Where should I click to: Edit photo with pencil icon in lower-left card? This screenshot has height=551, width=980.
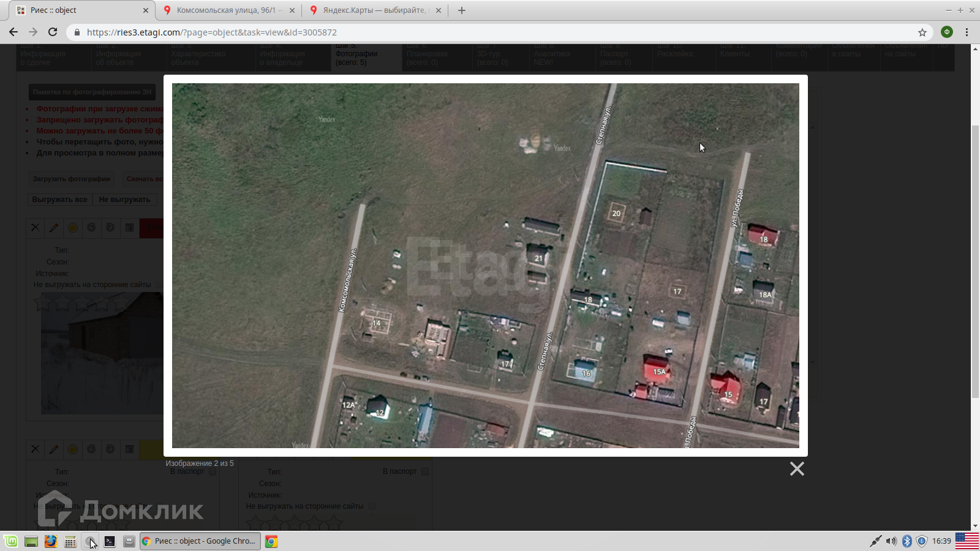pos(54,449)
